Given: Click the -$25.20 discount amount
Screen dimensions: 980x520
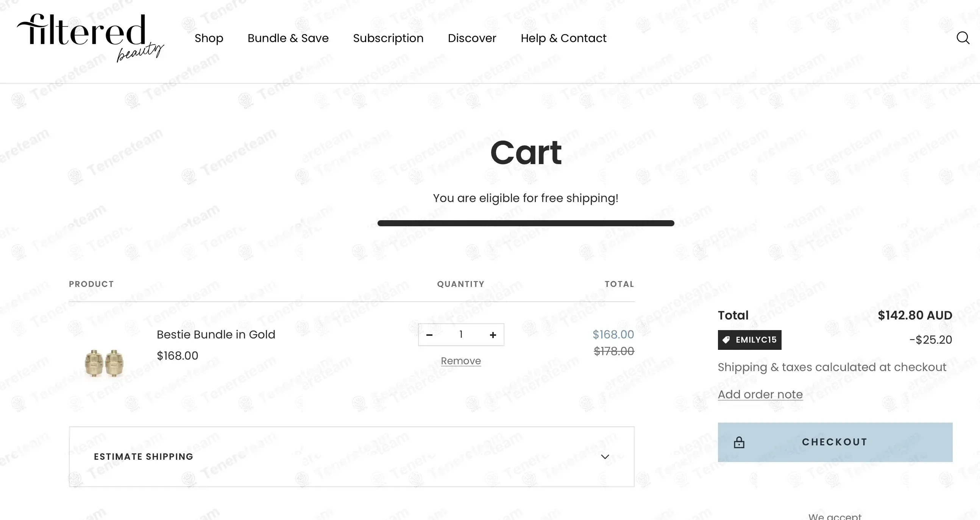Looking at the screenshot, I should [x=930, y=340].
